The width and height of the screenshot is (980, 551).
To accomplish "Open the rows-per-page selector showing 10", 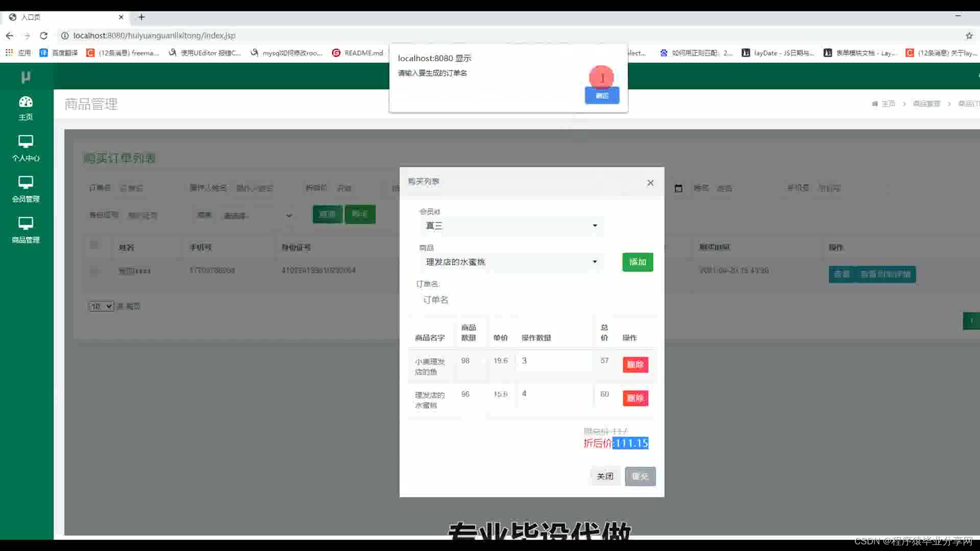I will [x=101, y=306].
